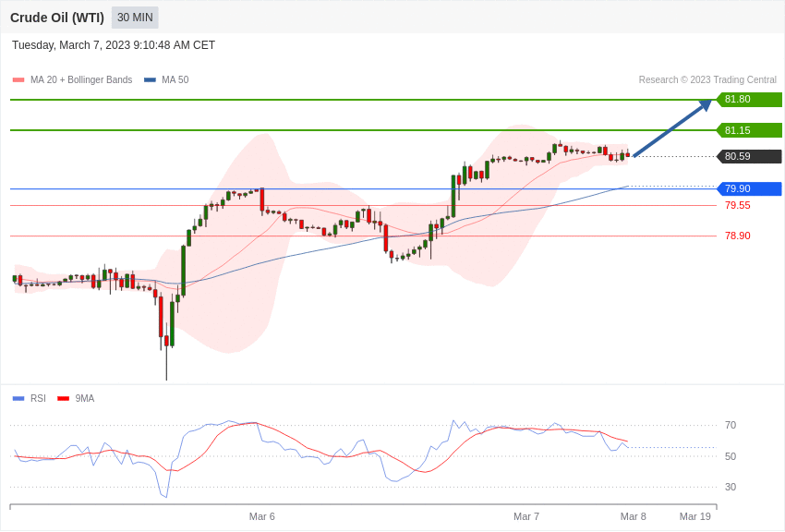The height and width of the screenshot is (532, 785).
Task: Click the Research © 2023 Trading Central credit
Action: click(707, 79)
